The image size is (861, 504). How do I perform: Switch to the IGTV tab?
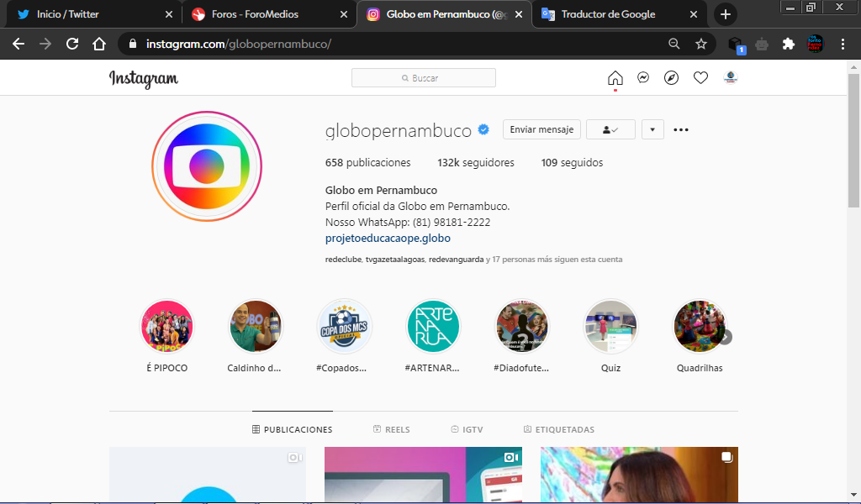467,429
